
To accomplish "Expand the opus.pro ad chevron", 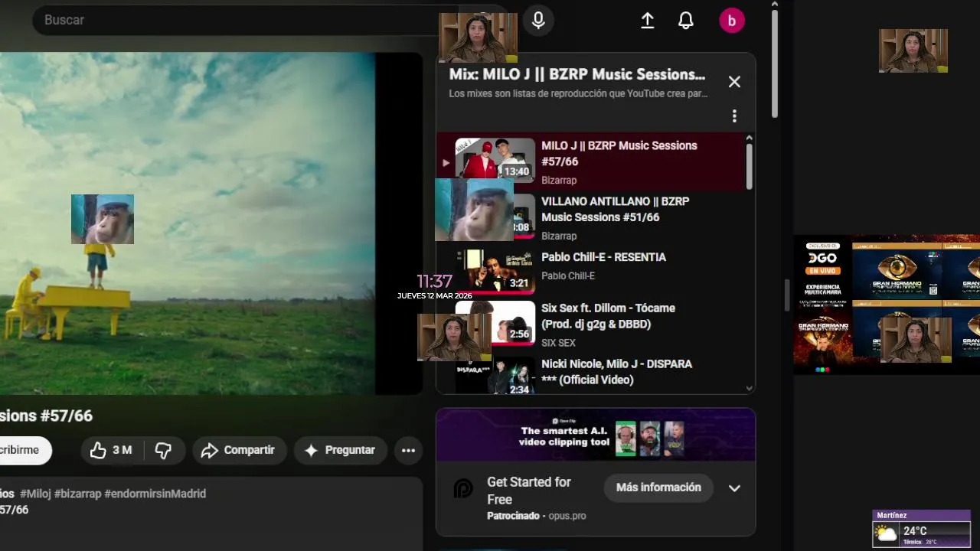I will click(x=734, y=488).
